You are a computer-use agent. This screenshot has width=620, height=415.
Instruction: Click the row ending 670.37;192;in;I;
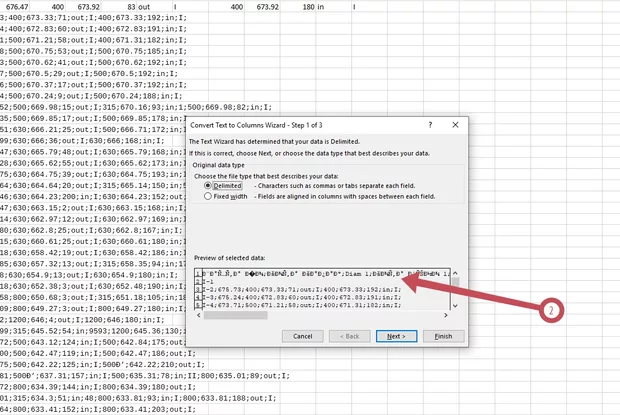93,85
